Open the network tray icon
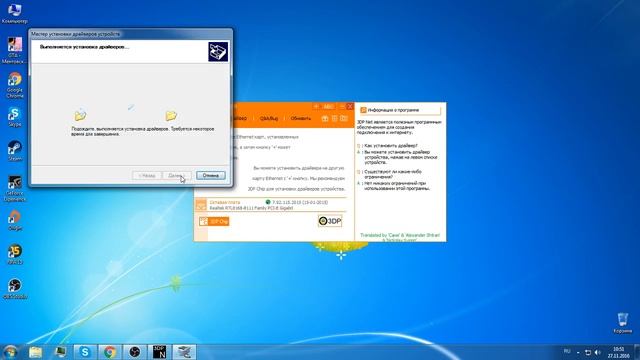This screenshot has width=640, height=360. (x=588, y=352)
